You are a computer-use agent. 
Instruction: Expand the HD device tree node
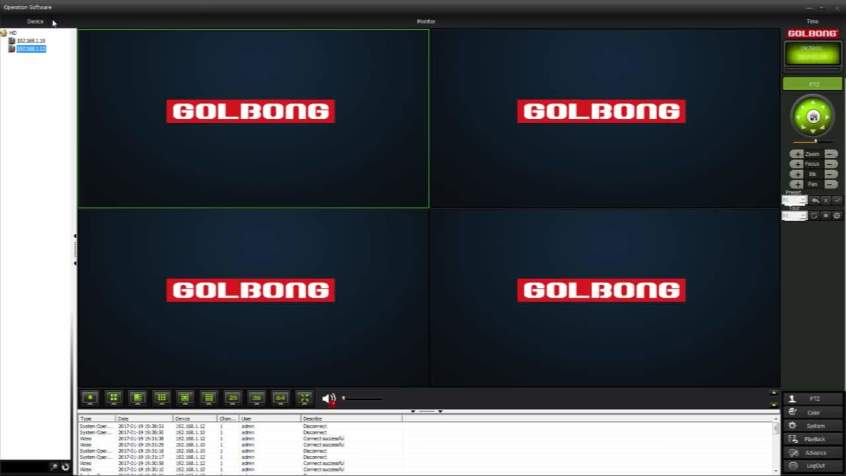4,33
